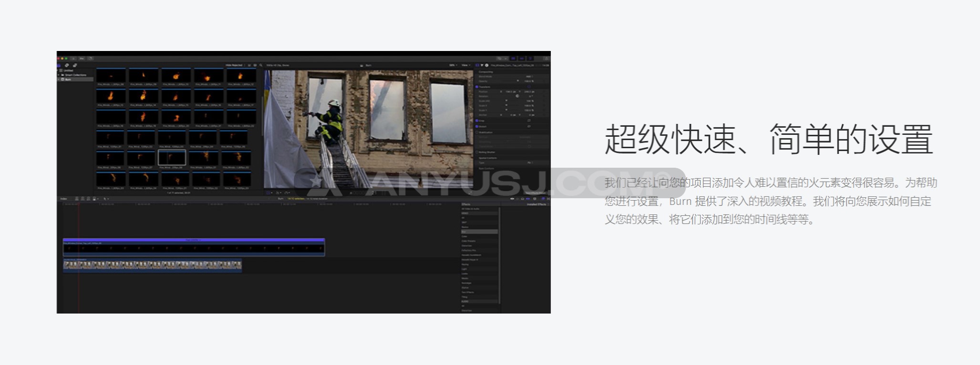This screenshot has width=980, height=365.
Task: Select the firefighter video clip in timeline
Action: click(x=152, y=265)
